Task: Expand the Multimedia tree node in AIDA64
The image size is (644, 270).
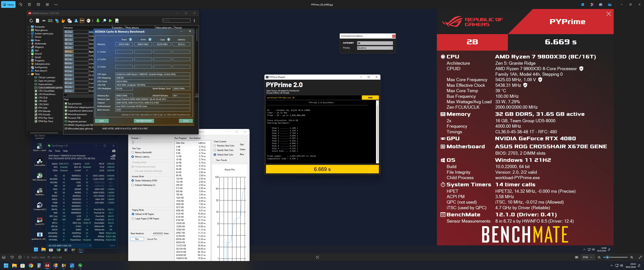Action: pos(29,44)
